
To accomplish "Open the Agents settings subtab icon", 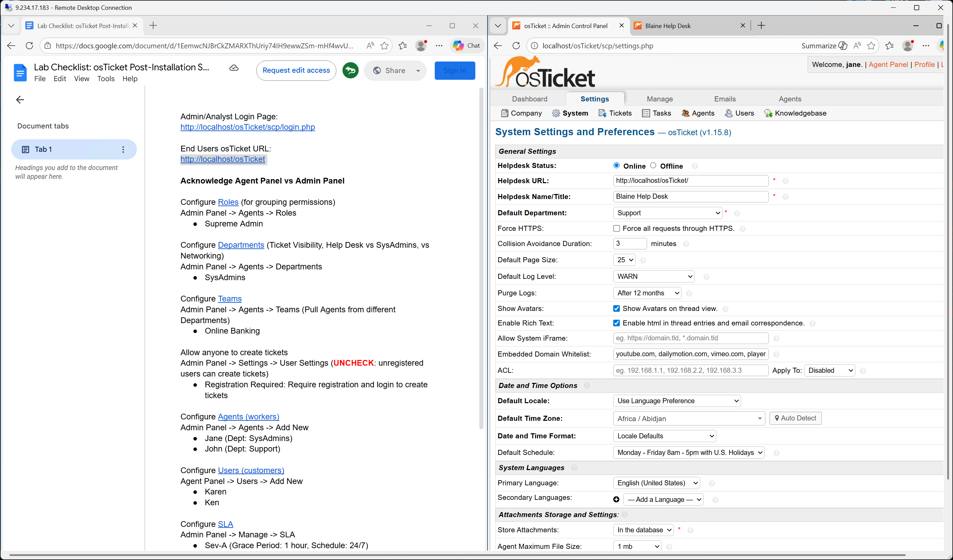I will coord(685,113).
